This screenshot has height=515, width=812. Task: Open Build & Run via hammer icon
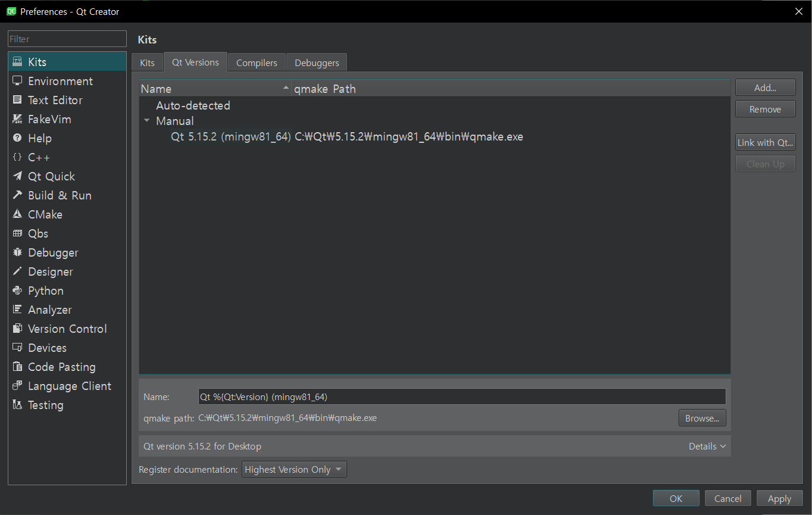point(17,195)
